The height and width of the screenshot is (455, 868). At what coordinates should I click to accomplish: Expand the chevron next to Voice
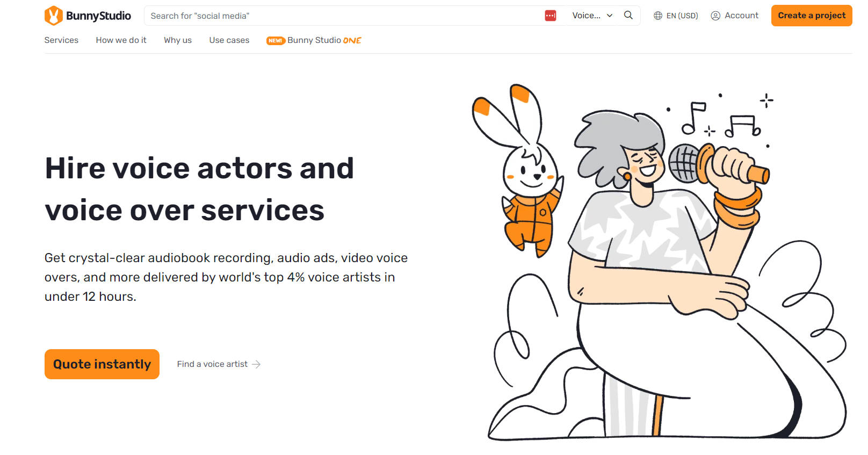click(610, 16)
